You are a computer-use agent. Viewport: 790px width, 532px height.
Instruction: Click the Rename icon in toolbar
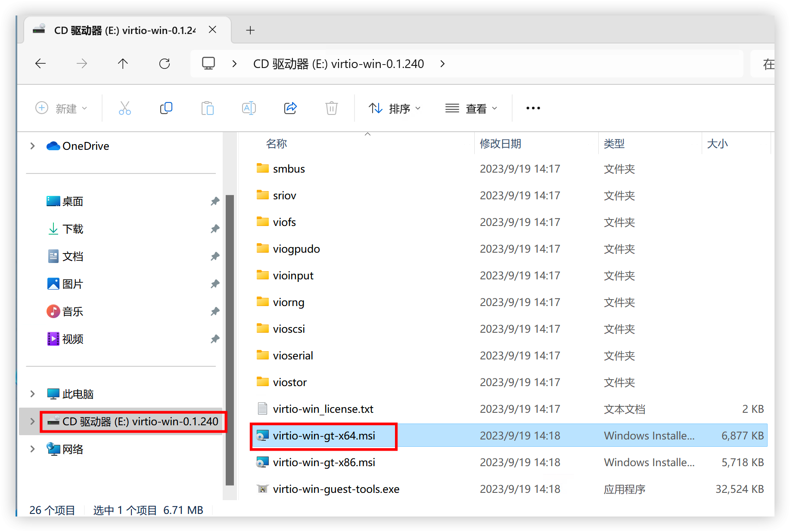249,108
